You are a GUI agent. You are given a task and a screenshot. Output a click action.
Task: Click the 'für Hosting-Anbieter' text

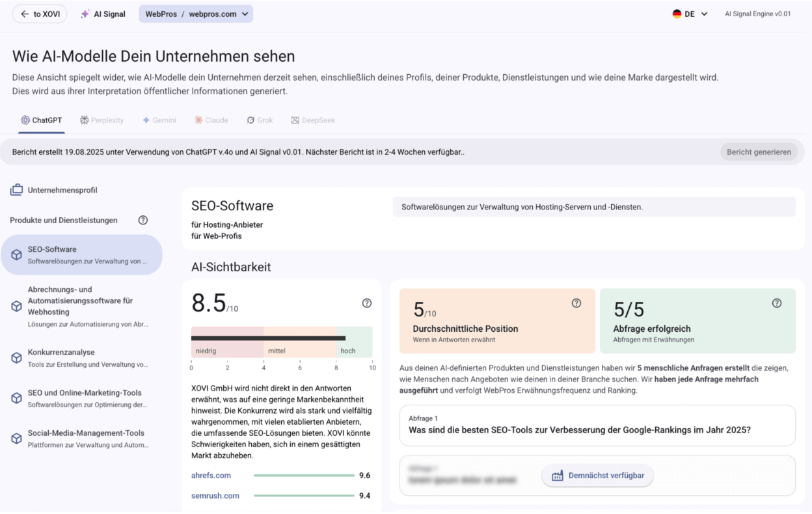[x=227, y=225]
